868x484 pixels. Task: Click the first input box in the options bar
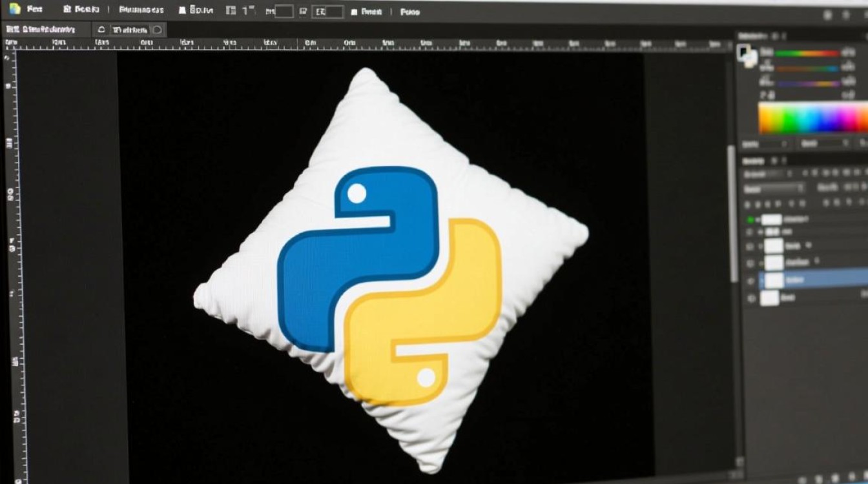(x=284, y=12)
